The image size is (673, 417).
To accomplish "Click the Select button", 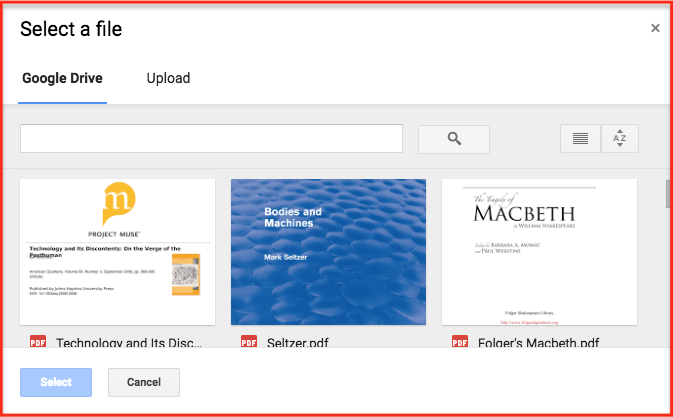I will click(56, 382).
